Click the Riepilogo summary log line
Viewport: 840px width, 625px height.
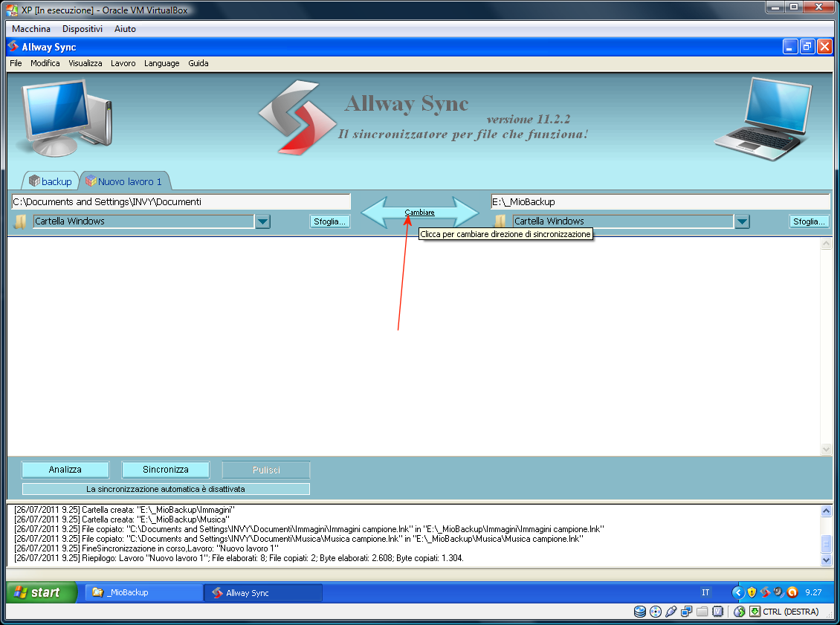[239, 558]
